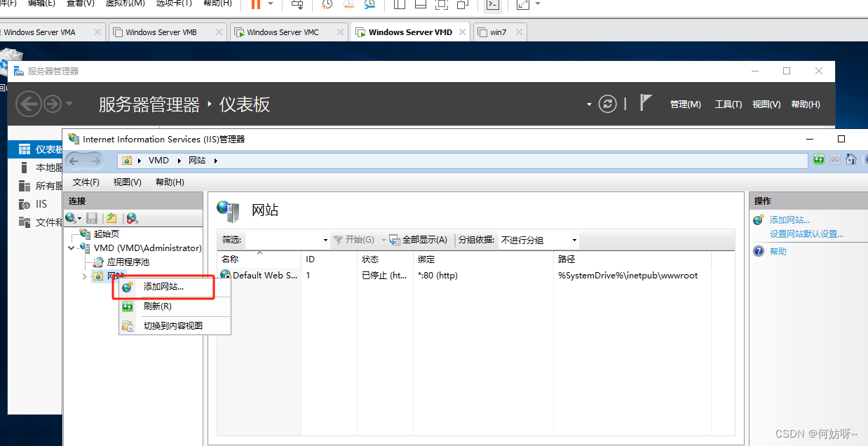Open 工具(T) menu in Server Manager
The width and height of the screenshot is (868, 446).
[x=728, y=104]
